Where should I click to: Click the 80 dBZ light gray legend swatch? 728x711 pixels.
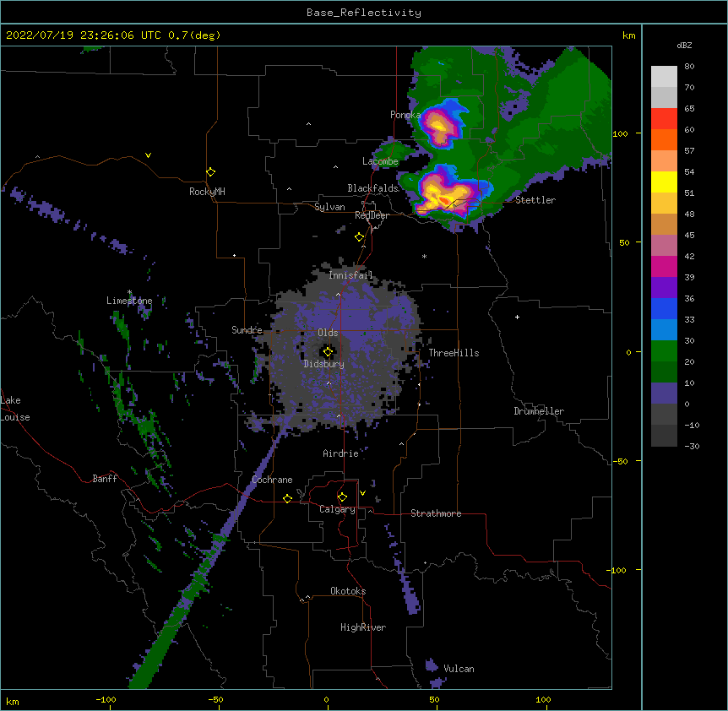coord(664,77)
